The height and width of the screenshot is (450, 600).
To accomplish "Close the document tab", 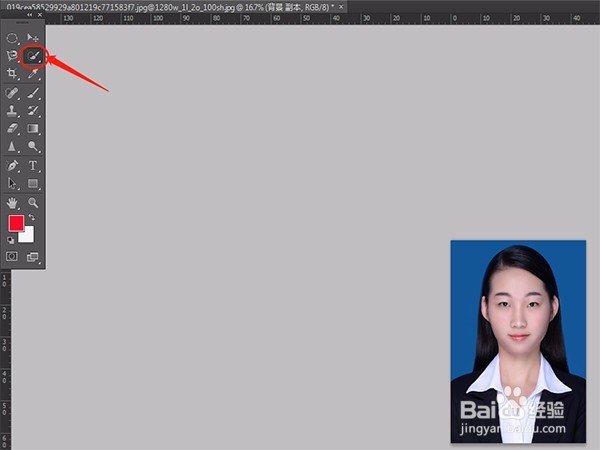I will click(341, 7).
